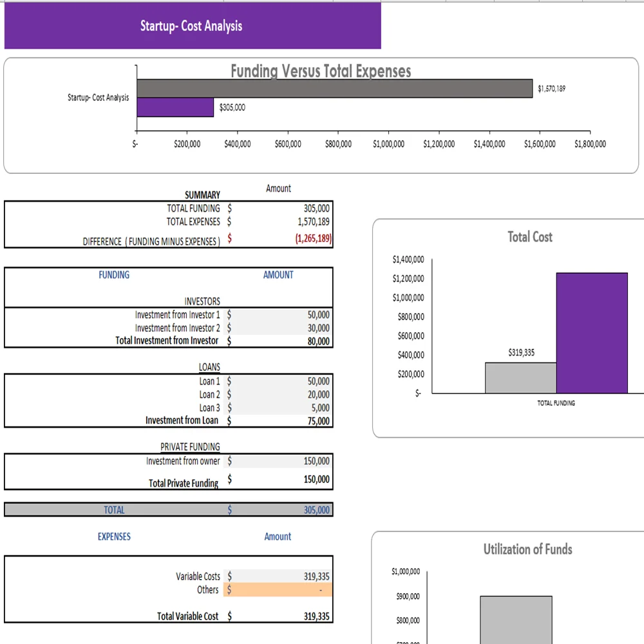Viewport: 644px width, 644px height.
Task: Click the blue EXPENSES header label
Action: click(x=114, y=536)
